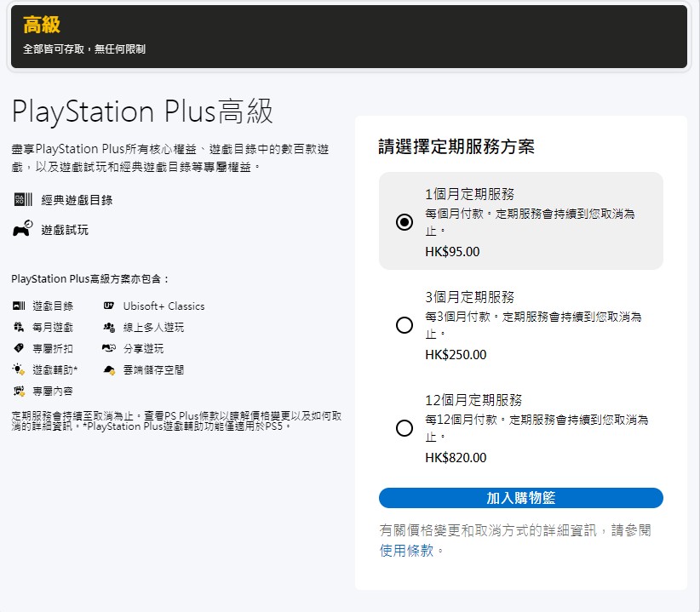Click the 高級 premium tier banner heading

coord(42,25)
